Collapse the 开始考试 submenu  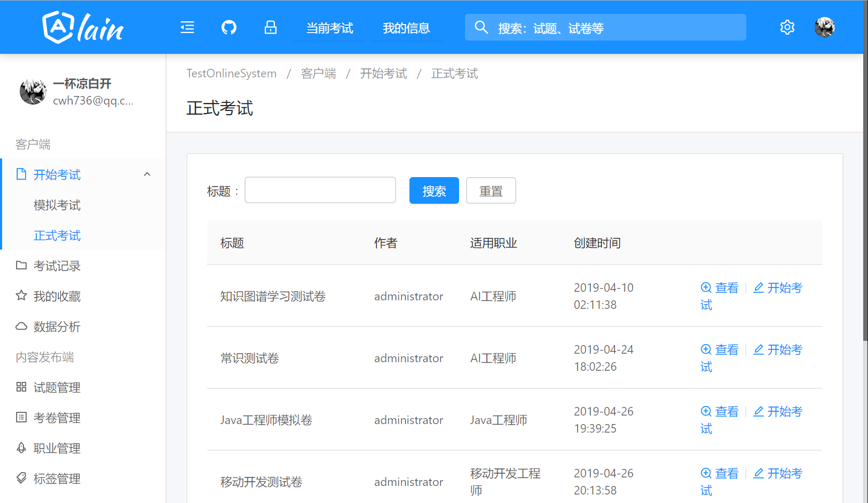coord(147,174)
